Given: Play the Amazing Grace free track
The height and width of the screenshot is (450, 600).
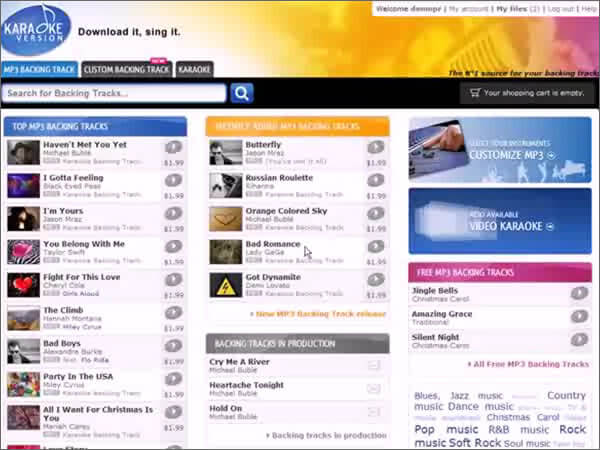Looking at the screenshot, I should tap(579, 316).
